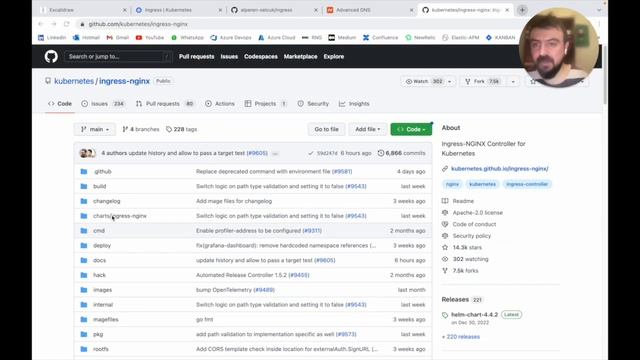Select the Security tab
640x360 pixels.
(x=313, y=104)
